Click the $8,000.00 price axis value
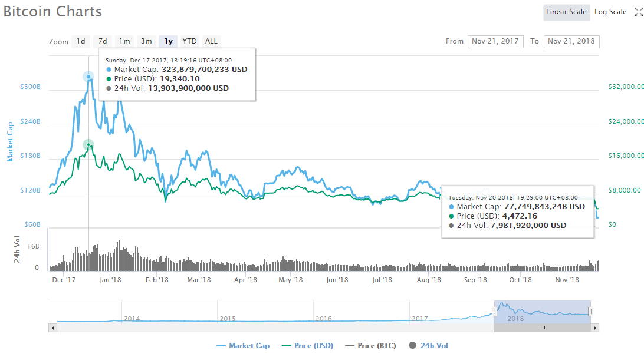Screen dimensions: 644x354 pyautogui.click(x=625, y=190)
